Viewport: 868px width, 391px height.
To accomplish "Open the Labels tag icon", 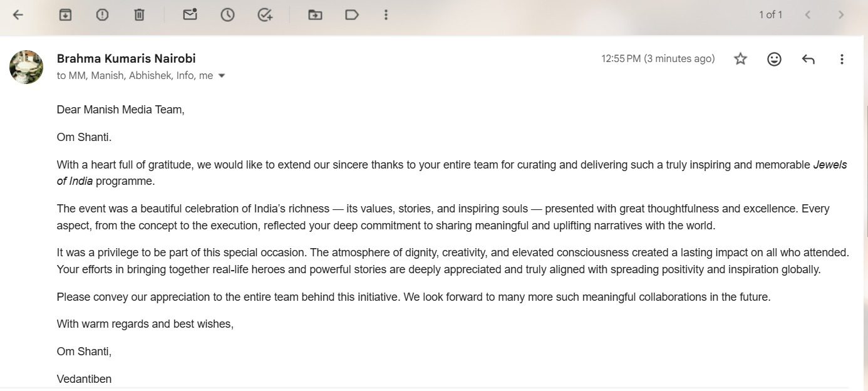I will [x=352, y=14].
